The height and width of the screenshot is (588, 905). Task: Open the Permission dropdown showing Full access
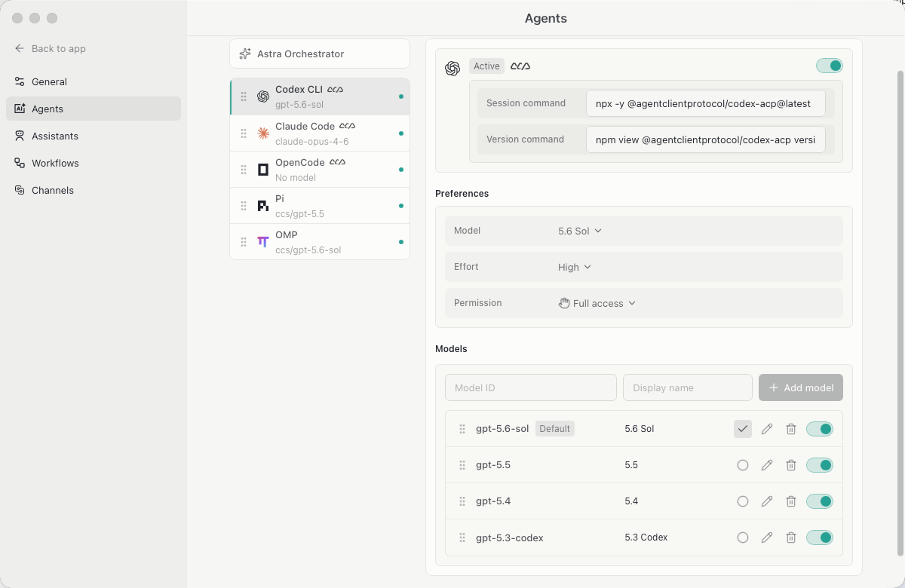pos(597,303)
